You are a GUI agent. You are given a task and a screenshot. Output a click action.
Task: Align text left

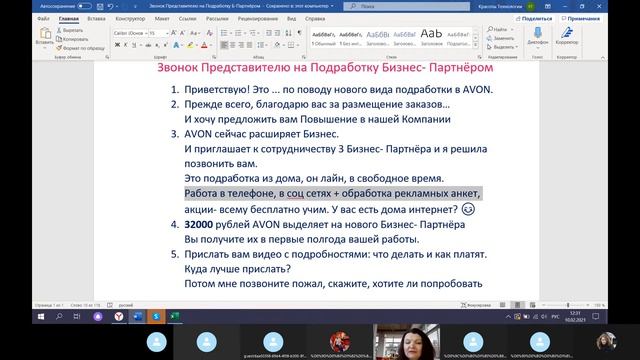click(224, 45)
